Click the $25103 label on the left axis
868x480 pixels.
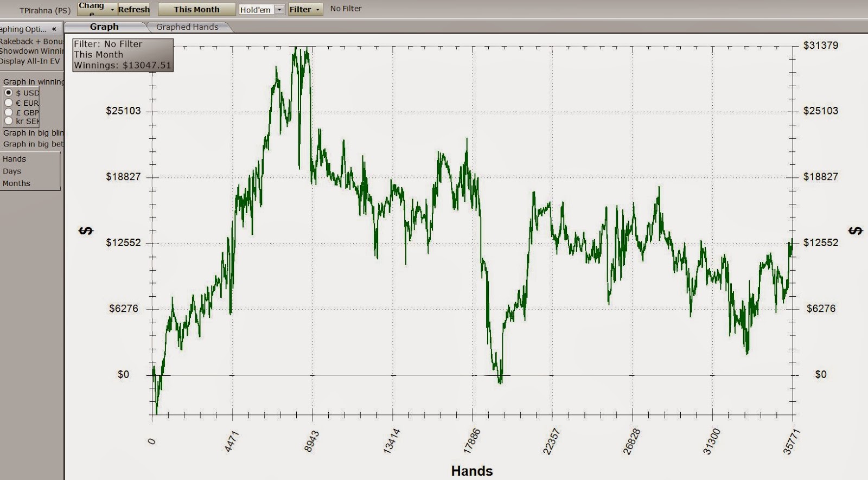tap(123, 111)
